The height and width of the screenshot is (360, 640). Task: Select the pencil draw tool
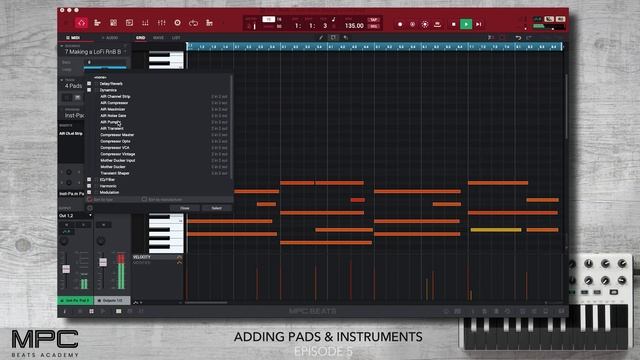pos(321,38)
